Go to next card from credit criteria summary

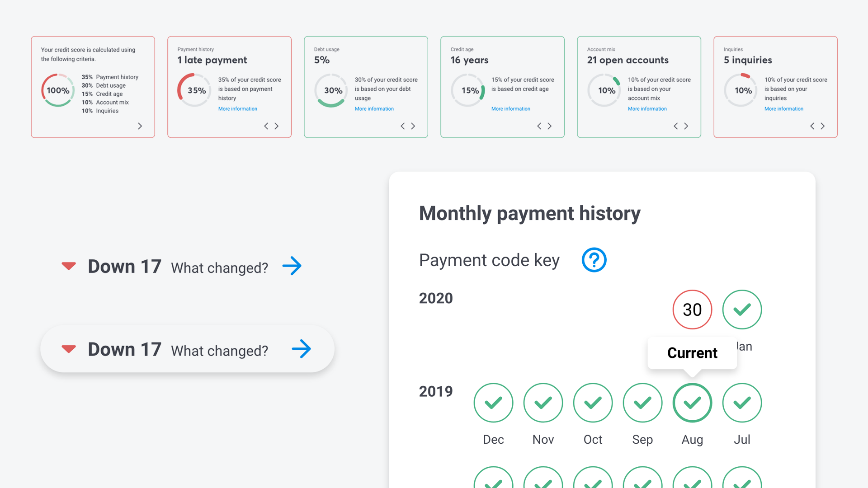coord(140,126)
